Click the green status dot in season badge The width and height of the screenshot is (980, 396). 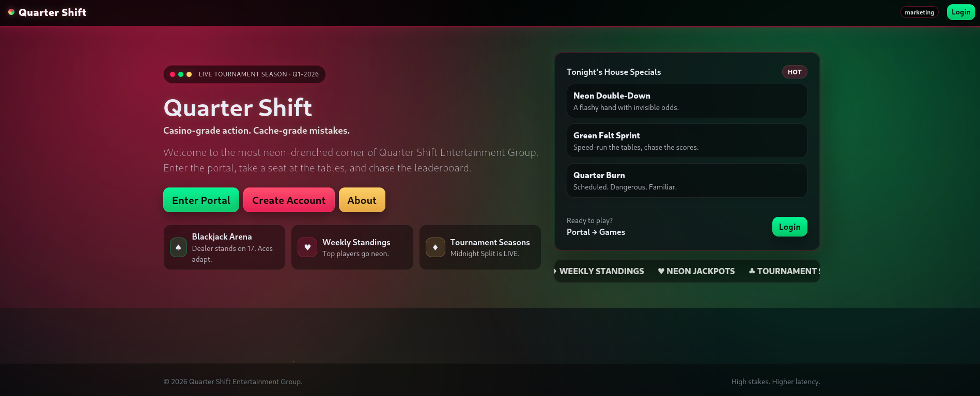[181, 74]
